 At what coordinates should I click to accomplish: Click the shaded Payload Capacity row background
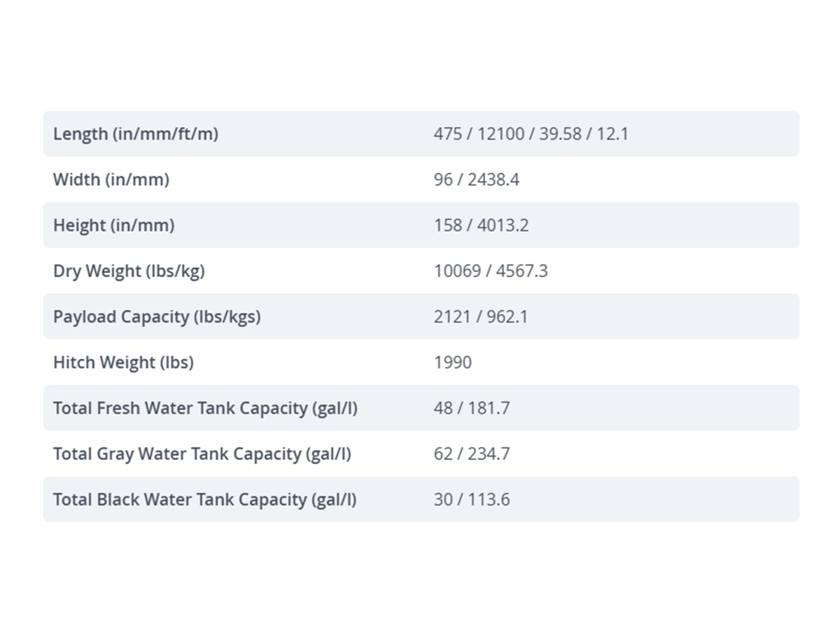pos(421,316)
